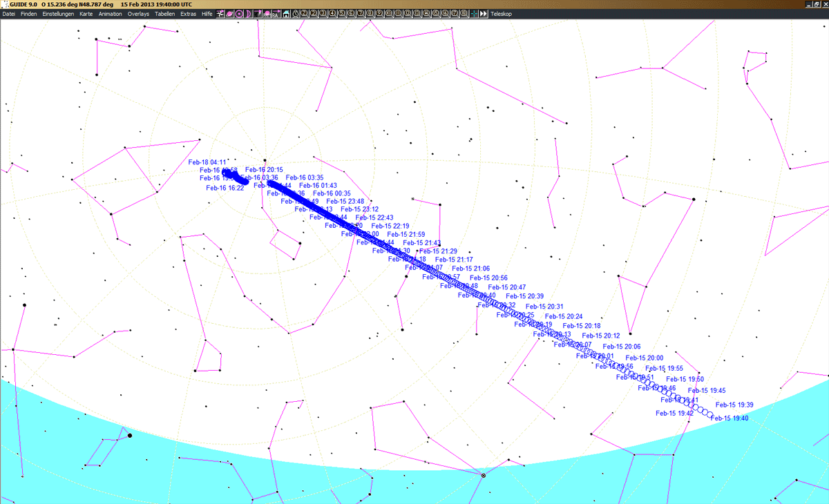Image resolution: width=829 pixels, height=504 pixels.
Task: Open the Extras menu
Action: (188, 14)
